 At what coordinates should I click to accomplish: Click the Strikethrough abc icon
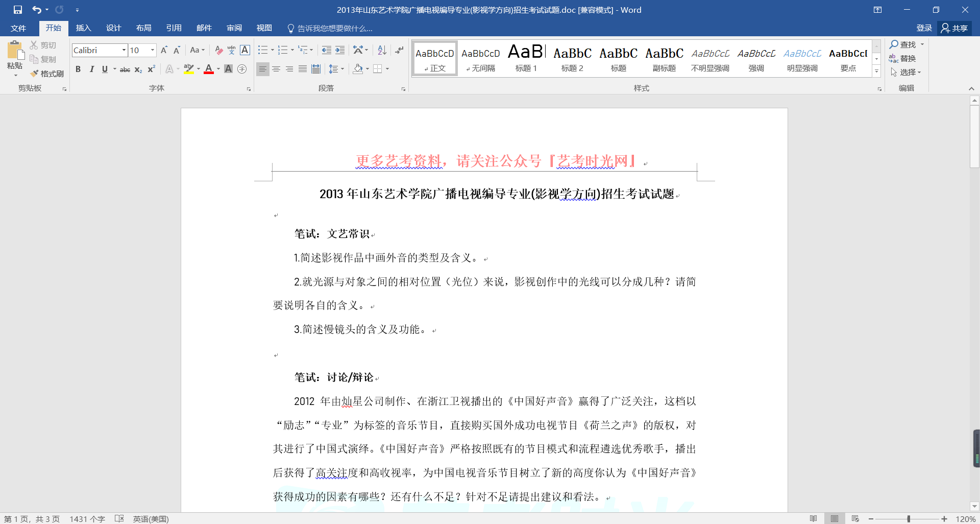[125, 69]
